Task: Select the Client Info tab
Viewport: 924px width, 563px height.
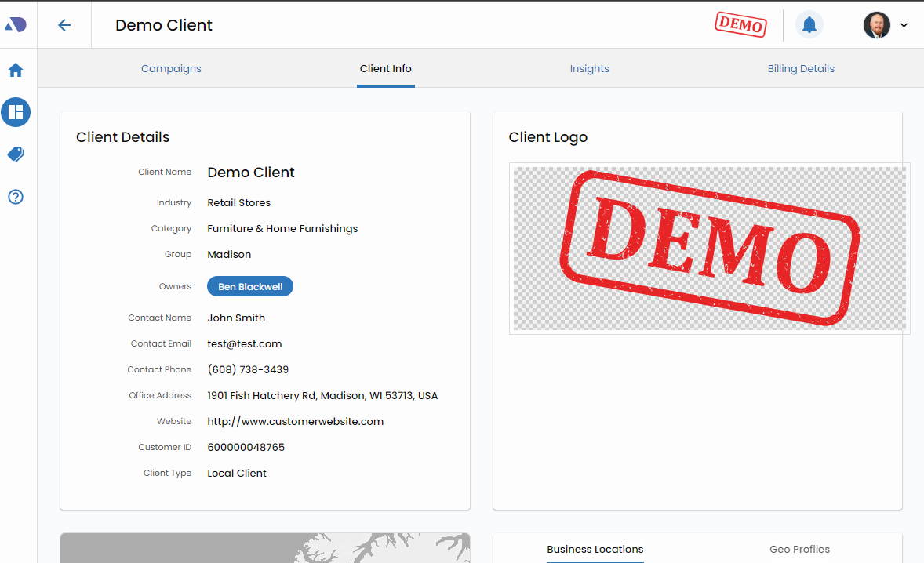Action: pos(385,69)
